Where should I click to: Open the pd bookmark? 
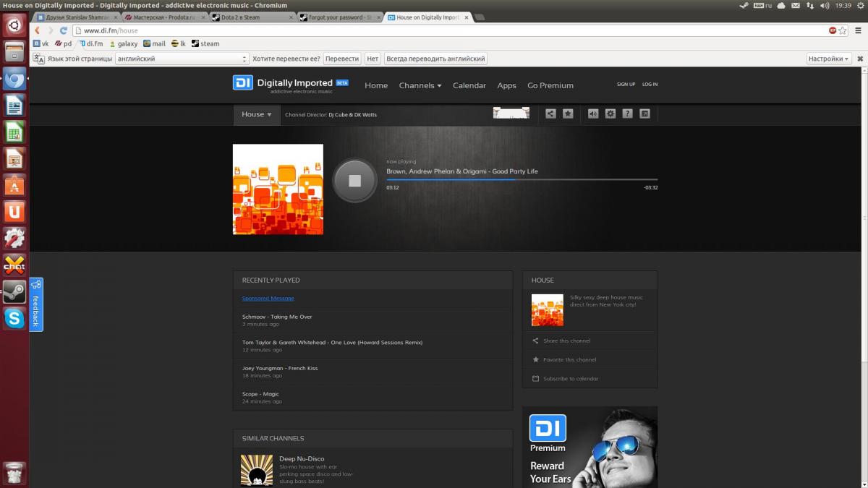point(63,43)
